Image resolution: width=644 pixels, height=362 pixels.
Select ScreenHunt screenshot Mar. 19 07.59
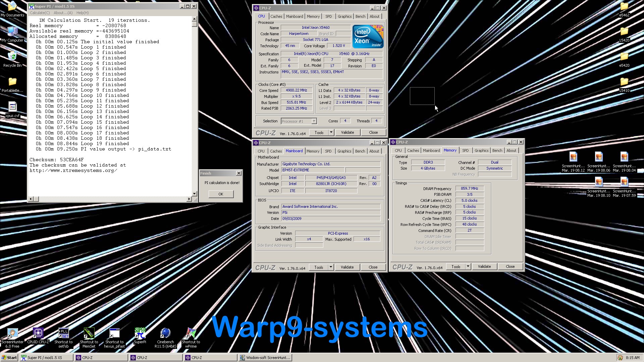(x=624, y=187)
